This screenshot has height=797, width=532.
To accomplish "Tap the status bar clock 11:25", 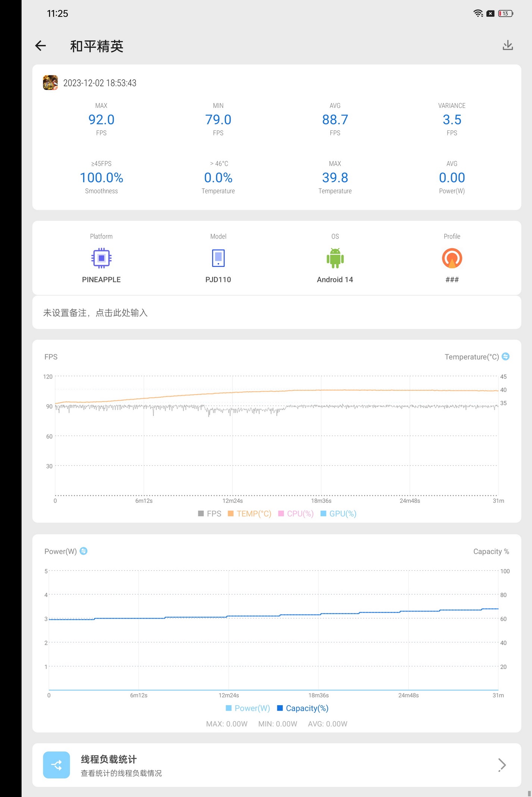I will pyautogui.click(x=57, y=13).
